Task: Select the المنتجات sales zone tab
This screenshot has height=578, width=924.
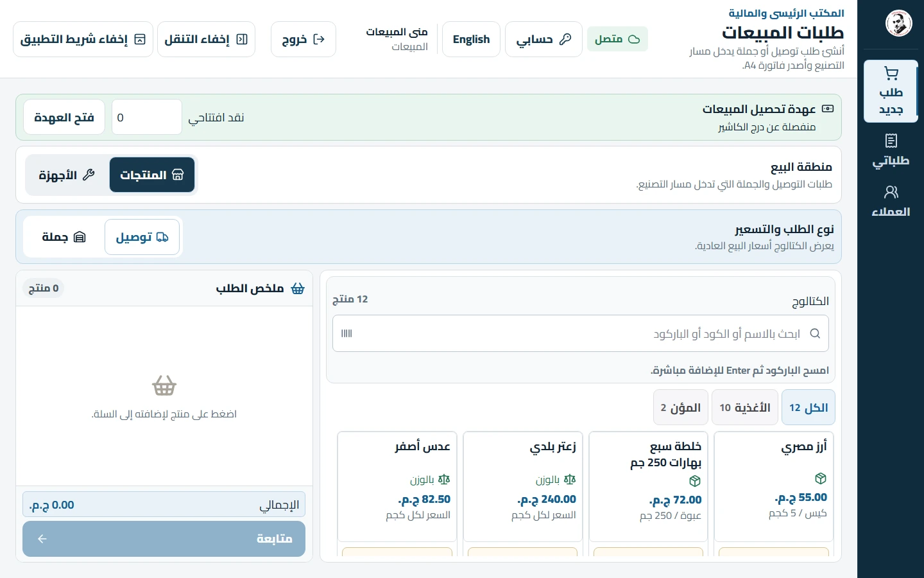Action: click(152, 175)
